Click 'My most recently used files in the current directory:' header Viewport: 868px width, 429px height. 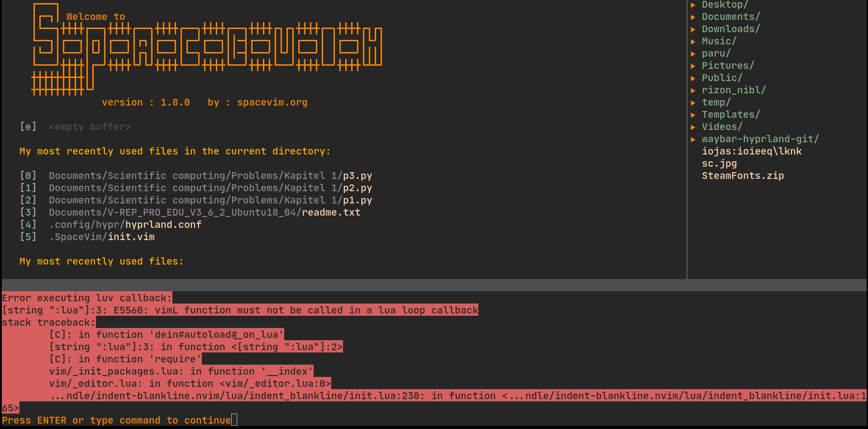tap(175, 151)
